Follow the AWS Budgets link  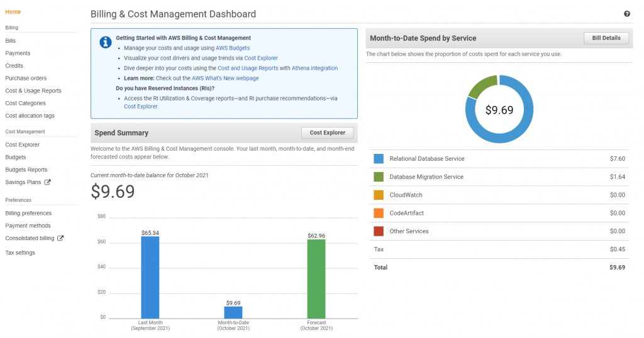[x=233, y=48]
